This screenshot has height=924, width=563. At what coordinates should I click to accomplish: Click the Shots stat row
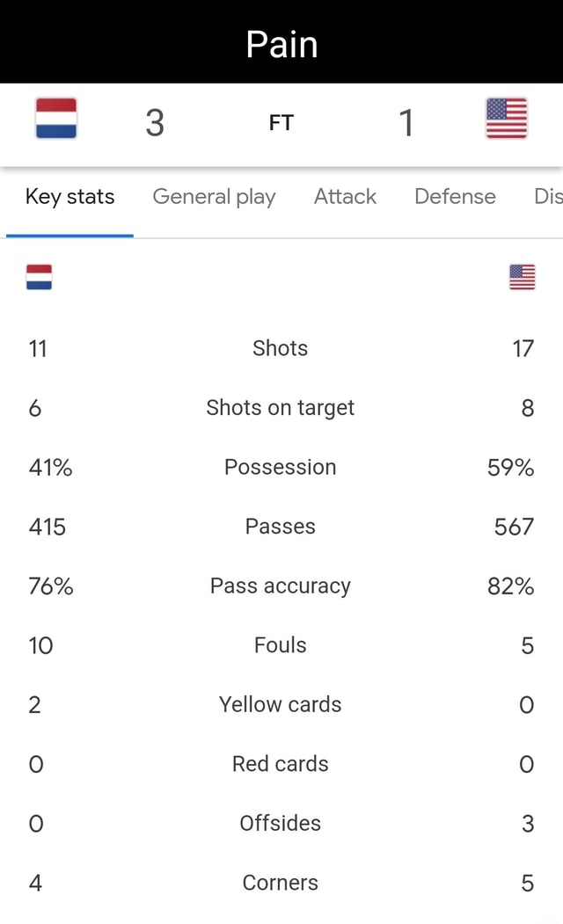point(281,348)
